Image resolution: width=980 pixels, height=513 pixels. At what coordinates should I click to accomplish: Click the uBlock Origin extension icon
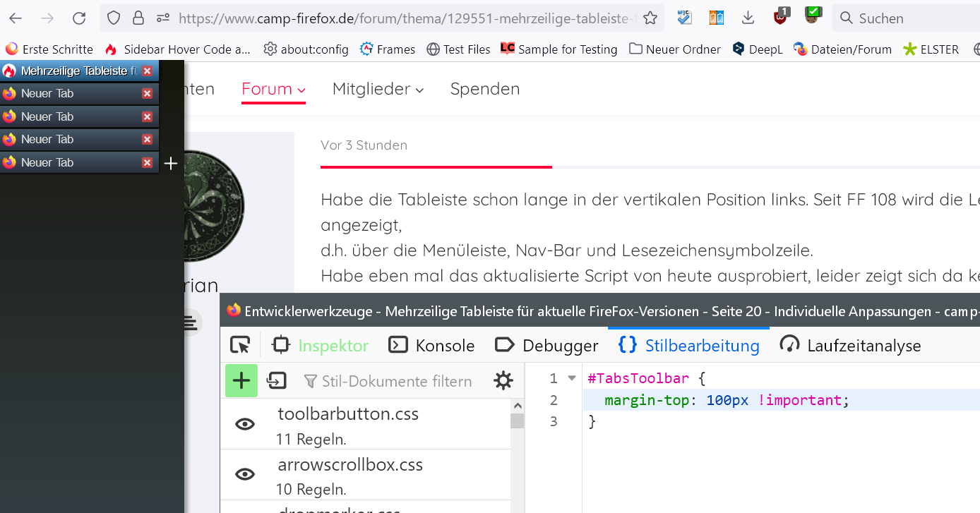[780, 17]
